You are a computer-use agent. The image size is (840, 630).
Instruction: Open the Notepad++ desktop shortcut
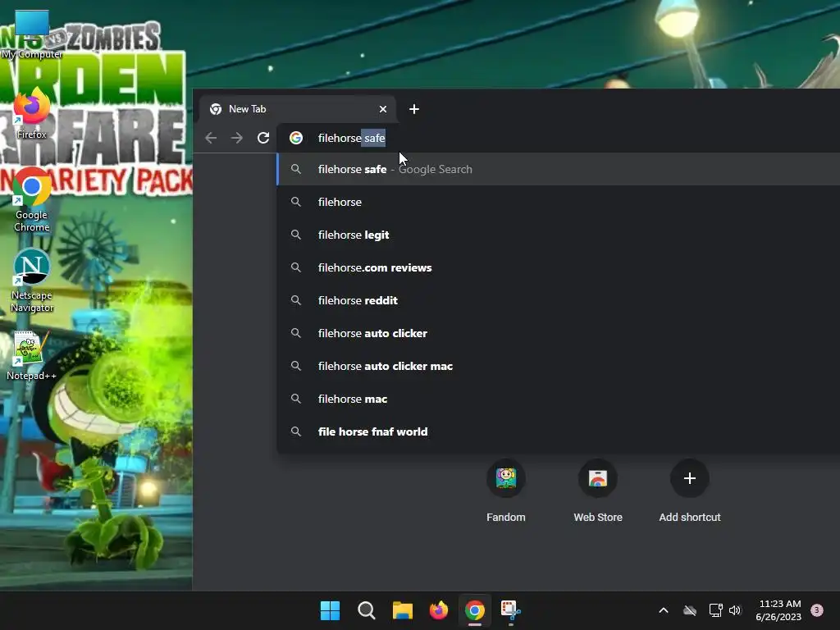pos(32,355)
